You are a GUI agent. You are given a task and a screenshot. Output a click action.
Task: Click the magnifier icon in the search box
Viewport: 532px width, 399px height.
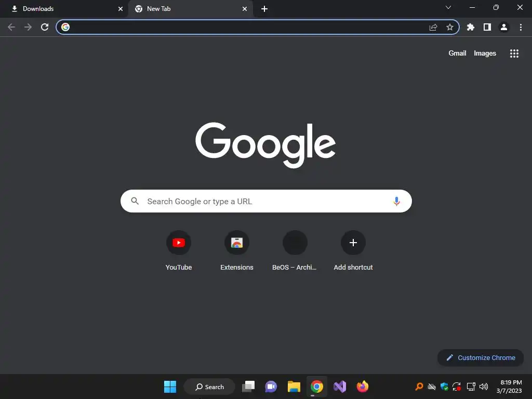pos(135,201)
